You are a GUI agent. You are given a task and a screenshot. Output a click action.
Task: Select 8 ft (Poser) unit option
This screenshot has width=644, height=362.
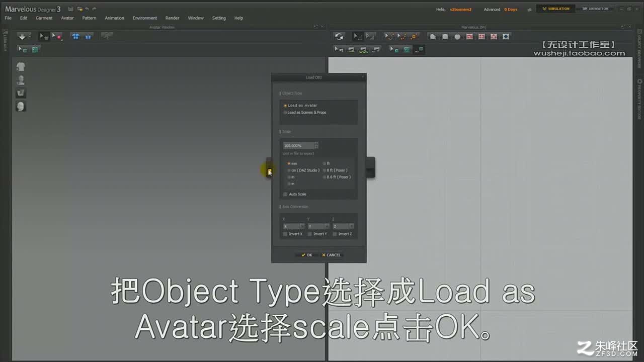[x=335, y=170]
